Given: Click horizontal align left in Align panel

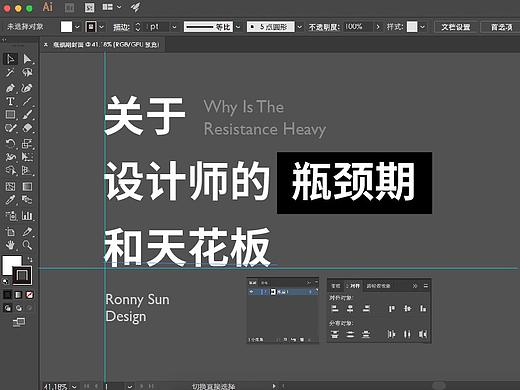Looking at the screenshot, I should pos(335,309).
